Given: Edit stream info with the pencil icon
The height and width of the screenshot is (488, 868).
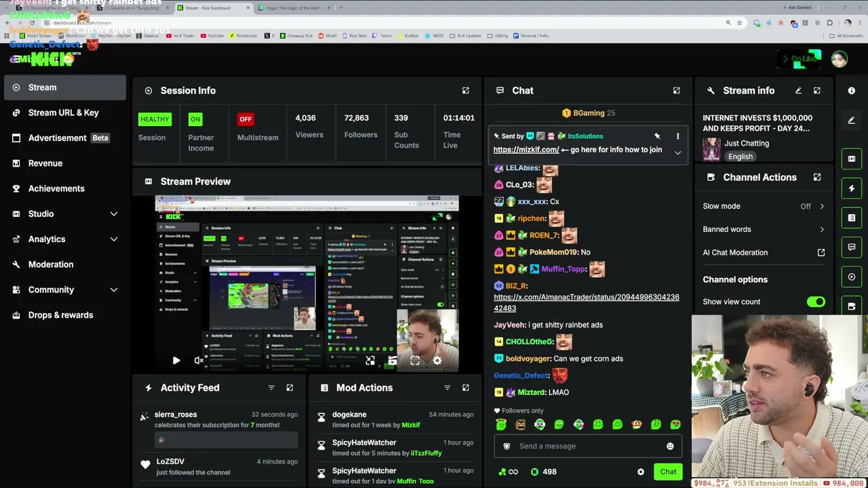Looking at the screenshot, I should tap(798, 90).
